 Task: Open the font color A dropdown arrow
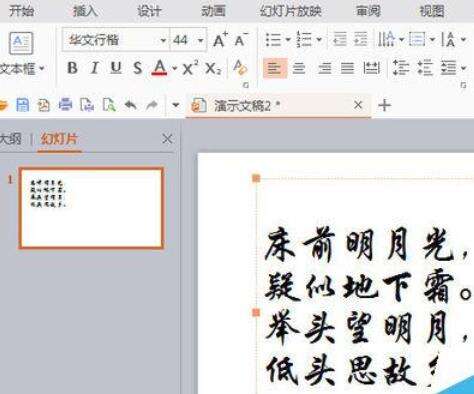pyautogui.click(x=175, y=68)
